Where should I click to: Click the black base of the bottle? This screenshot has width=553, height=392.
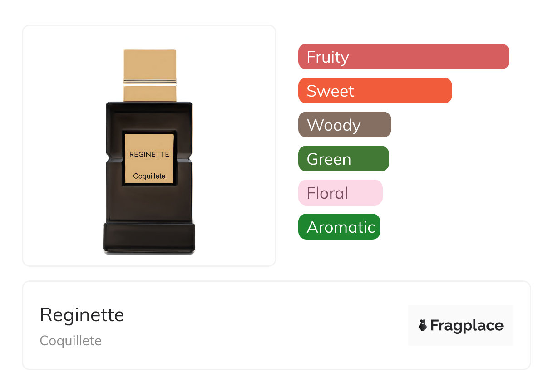[x=149, y=237]
